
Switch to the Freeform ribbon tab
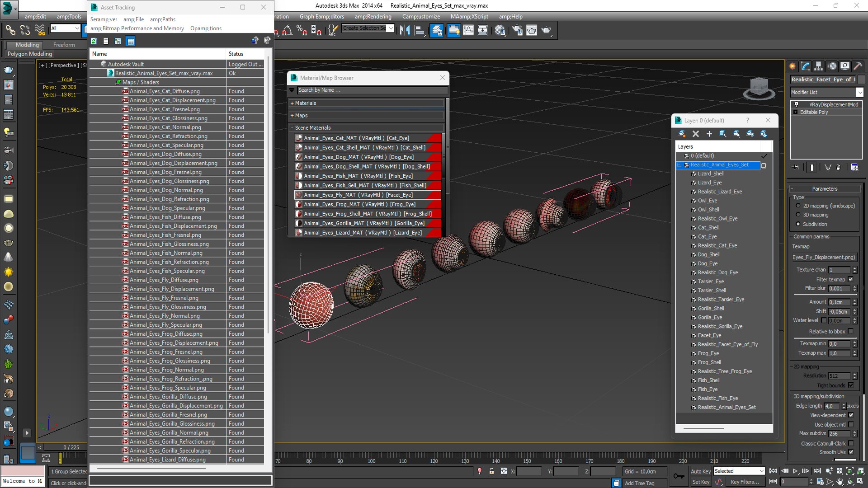coord(64,45)
